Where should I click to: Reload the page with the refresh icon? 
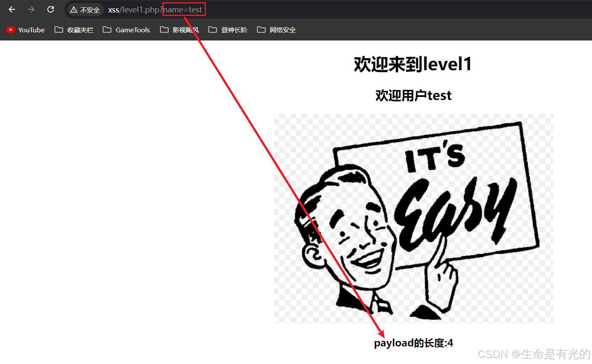pos(50,9)
